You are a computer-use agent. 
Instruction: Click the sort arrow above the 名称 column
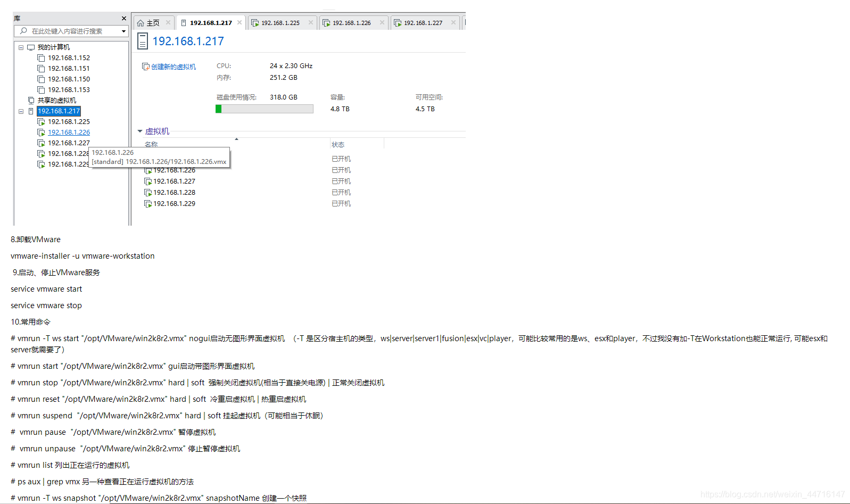click(236, 139)
